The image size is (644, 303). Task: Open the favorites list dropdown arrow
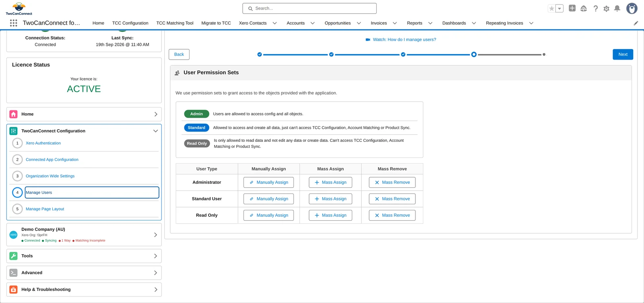point(559,8)
